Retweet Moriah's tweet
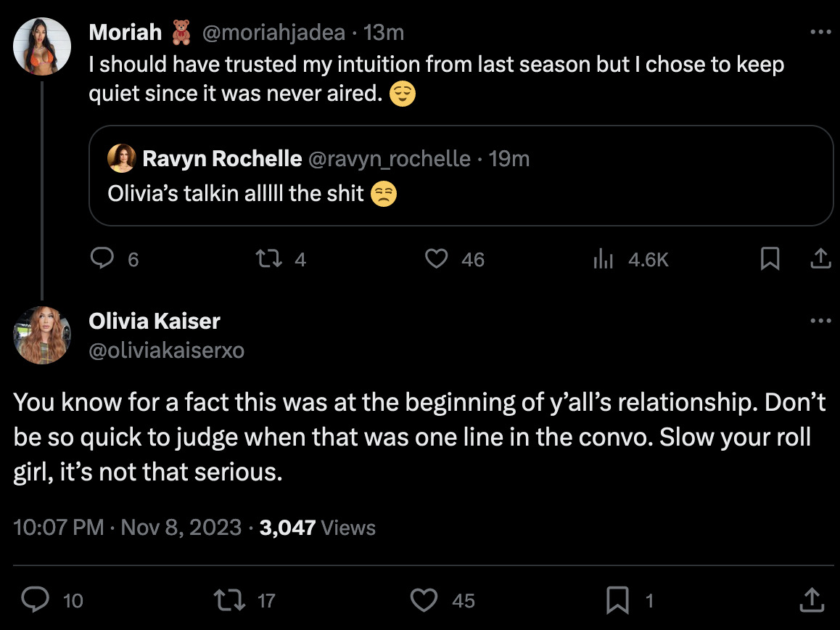 pyautogui.click(x=268, y=258)
